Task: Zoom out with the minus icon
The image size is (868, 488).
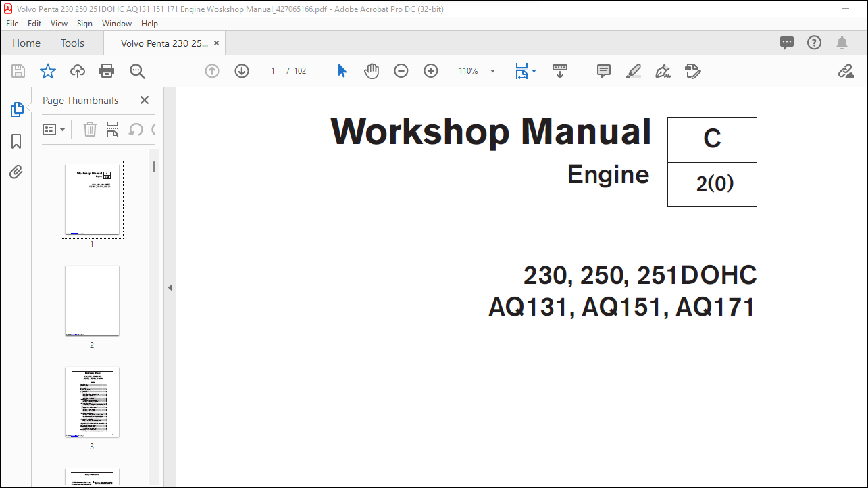Action: (401, 71)
